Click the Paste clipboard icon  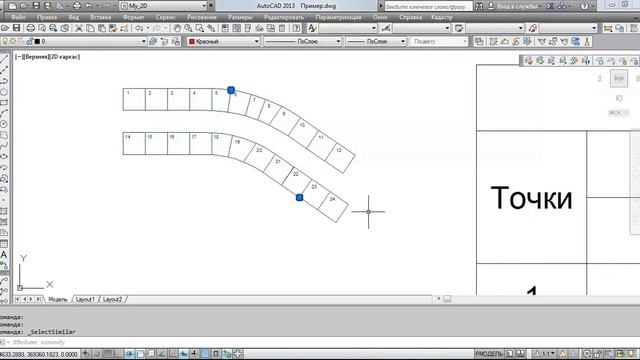click(102, 28)
